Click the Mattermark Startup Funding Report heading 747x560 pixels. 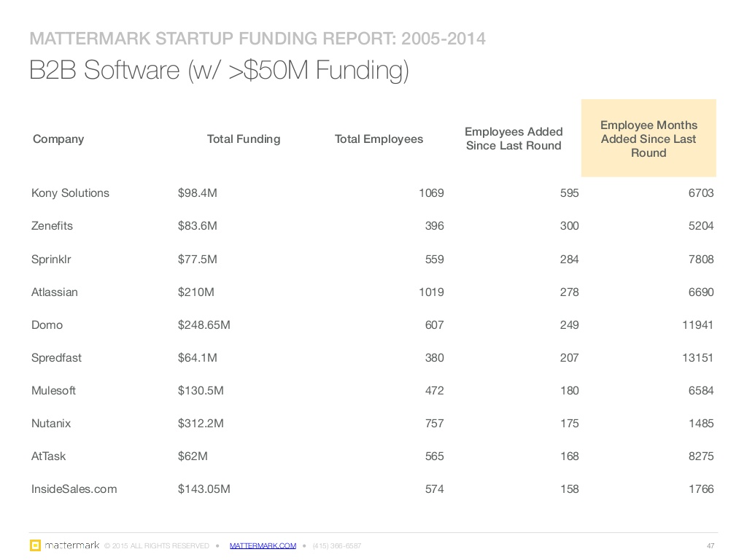click(x=258, y=39)
